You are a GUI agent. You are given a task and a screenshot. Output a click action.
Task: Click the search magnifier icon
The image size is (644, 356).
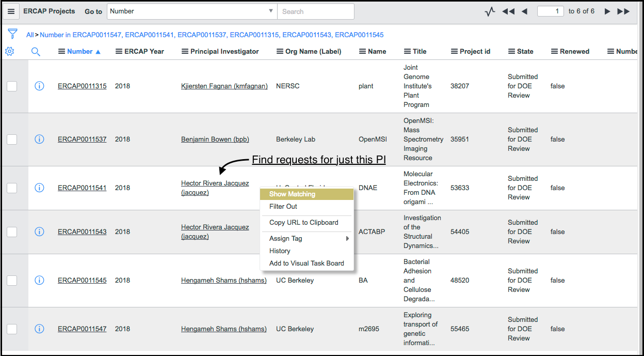pos(34,52)
